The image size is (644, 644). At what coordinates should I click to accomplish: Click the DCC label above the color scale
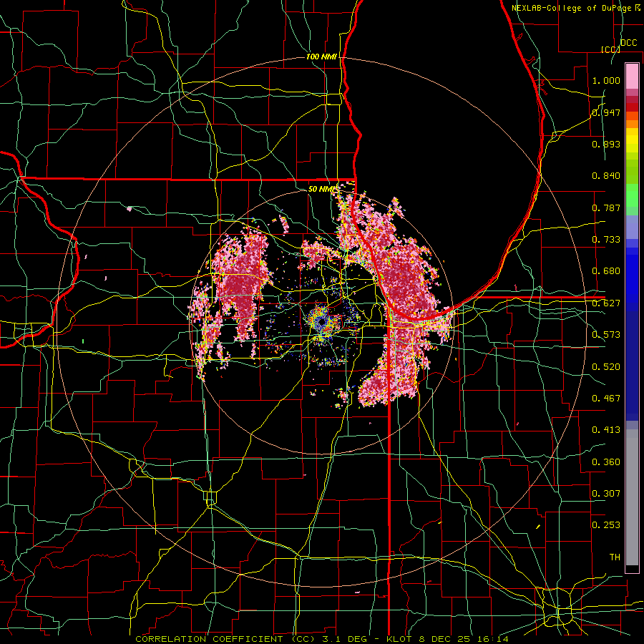[628, 43]
